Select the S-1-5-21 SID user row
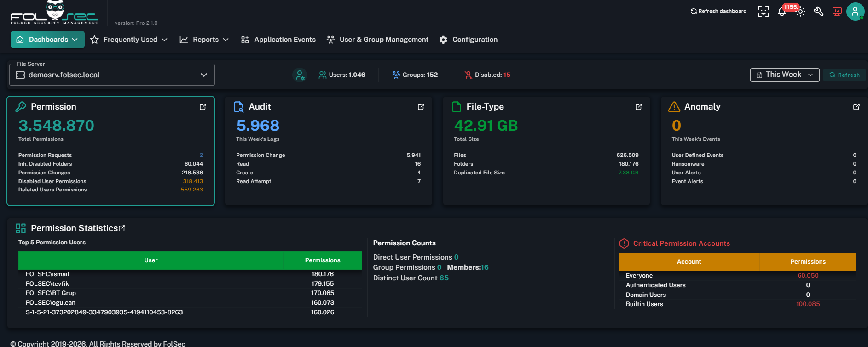Viewport: 868px width, 347px height. pos(190,312)
